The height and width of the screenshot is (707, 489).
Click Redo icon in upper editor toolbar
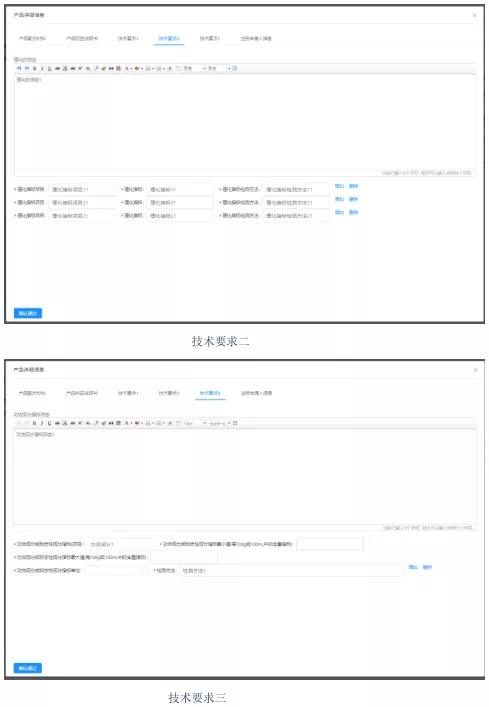pyautogui.click(x=27, y=69)
